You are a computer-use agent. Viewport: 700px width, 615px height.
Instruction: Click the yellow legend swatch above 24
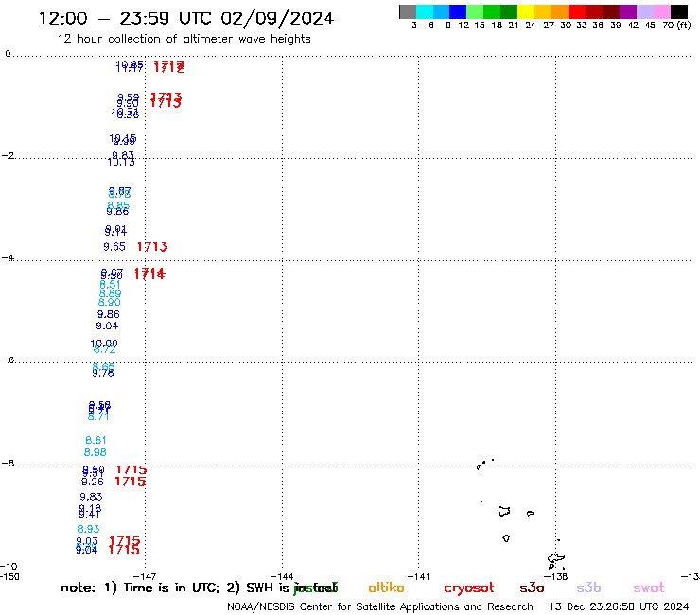pyautogui.click(x=526, y=11)
